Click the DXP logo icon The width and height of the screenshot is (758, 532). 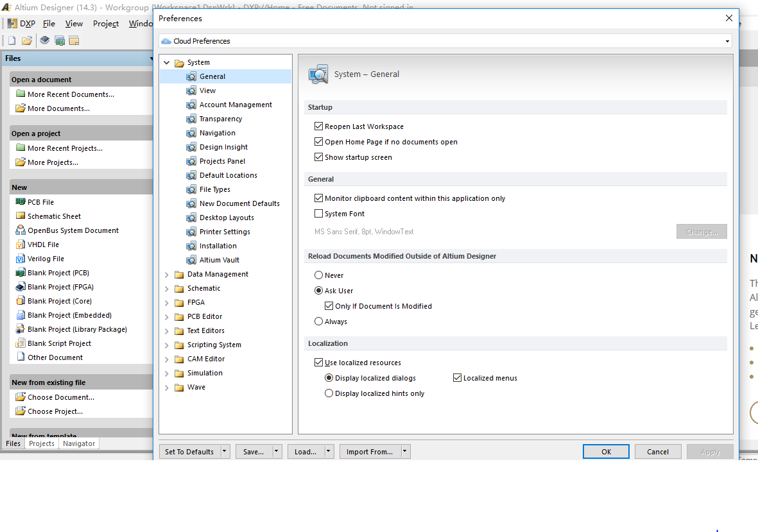click(12, 23)
